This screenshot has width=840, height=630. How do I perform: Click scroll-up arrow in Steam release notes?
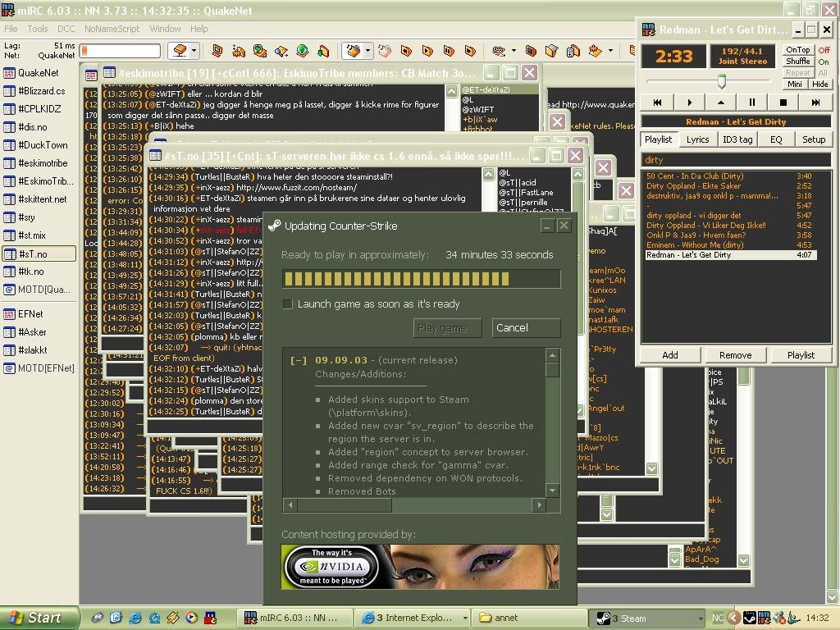click(552, 356)
